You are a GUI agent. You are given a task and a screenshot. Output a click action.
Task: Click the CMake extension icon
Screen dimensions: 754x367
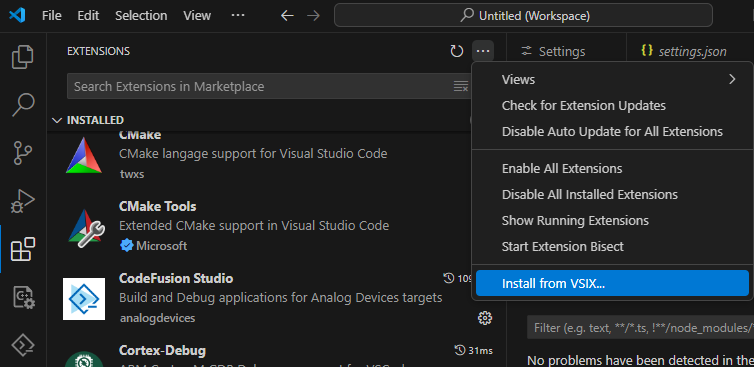84,155
